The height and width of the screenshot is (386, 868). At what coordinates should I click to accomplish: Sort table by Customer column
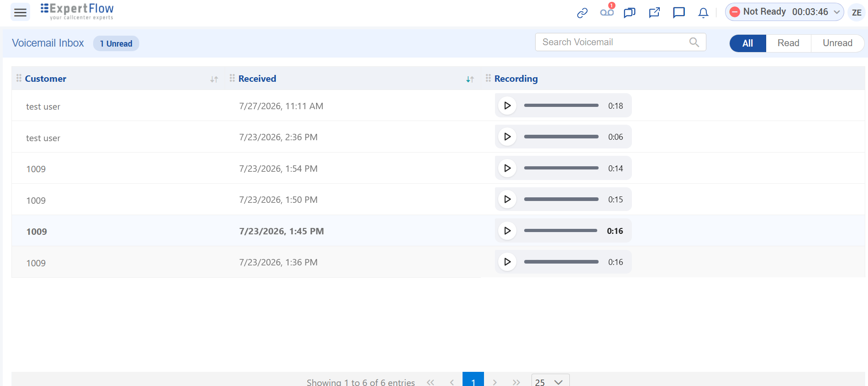click(x=214, y=79)
